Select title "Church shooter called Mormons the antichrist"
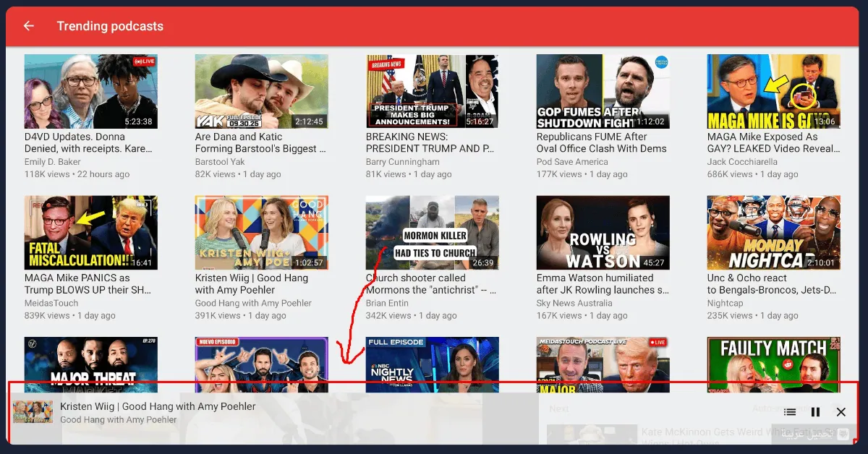This screenshot has width=868, height=454. 431,284
